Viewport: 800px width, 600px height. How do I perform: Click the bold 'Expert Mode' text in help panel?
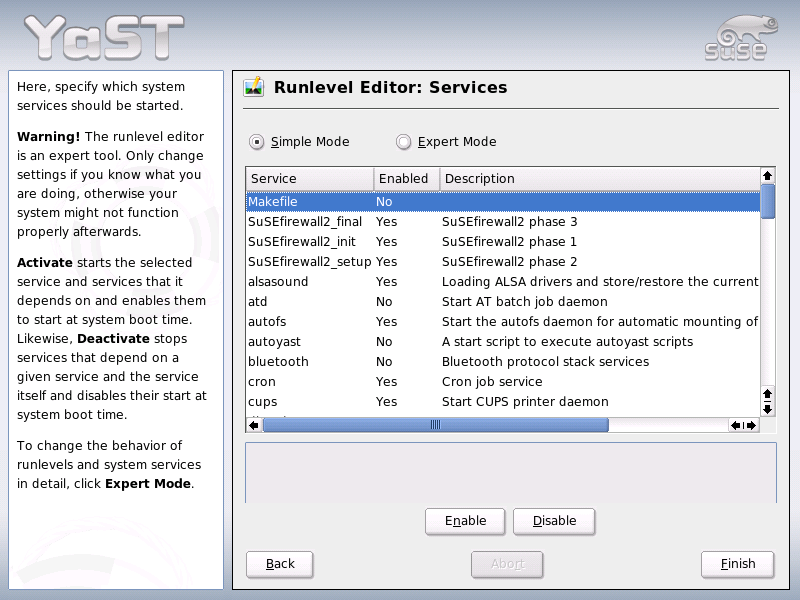click(x=148, y=483)
